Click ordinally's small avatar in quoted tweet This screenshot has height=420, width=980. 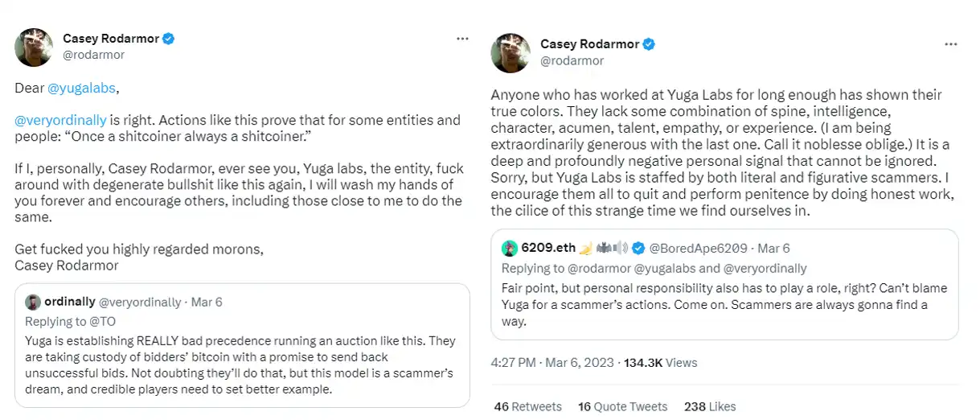tap(32, 303)
